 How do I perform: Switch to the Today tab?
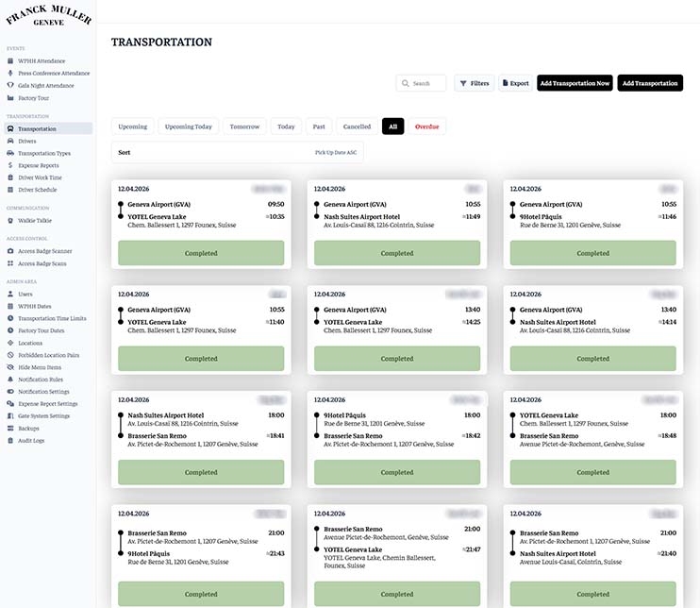coord(286,127)
